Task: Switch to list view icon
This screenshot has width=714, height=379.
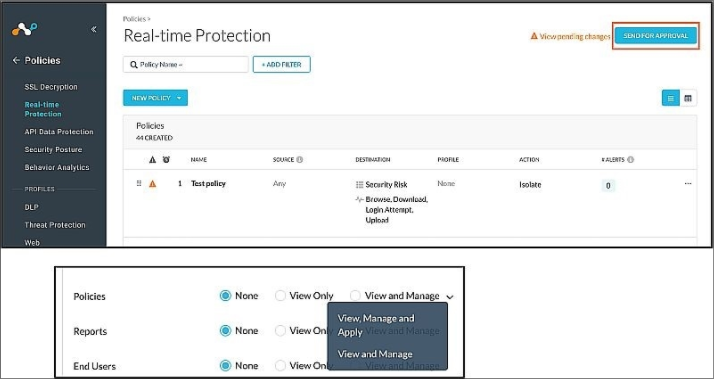Action: tap(670, 98)
